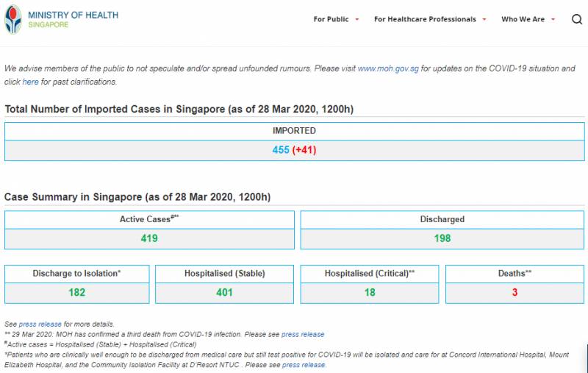Screen dimensions: 588x373
Task: Select the For Healthcare Professionals menu label
Action: pyautogui.click(x=425, y=19)
